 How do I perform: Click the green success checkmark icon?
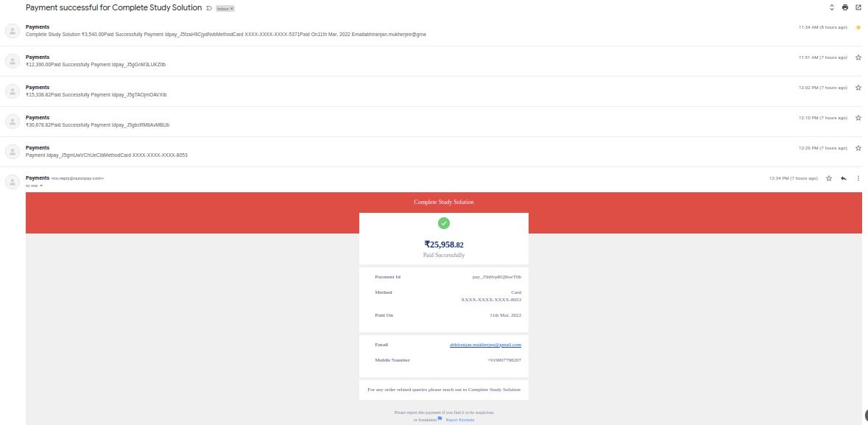pos(444,222)
